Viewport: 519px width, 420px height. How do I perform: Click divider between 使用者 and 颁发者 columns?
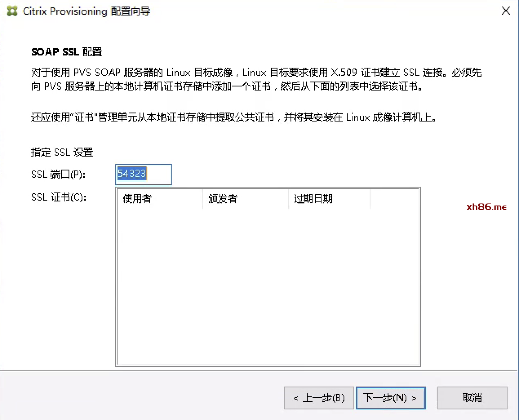pos(203,199)
